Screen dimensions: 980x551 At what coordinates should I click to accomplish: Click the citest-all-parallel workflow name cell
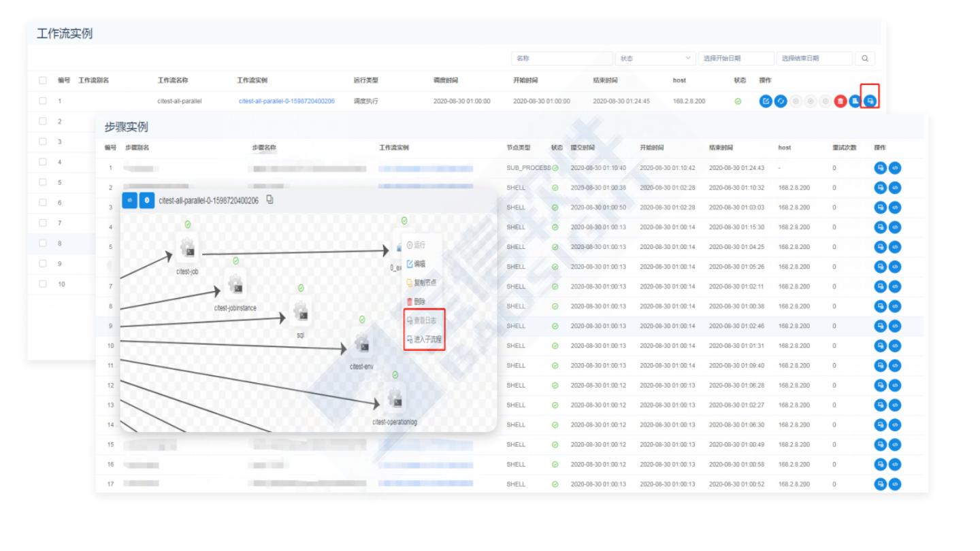(x=180, y=101)
